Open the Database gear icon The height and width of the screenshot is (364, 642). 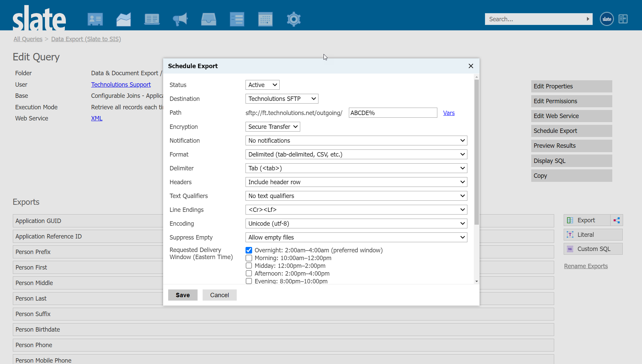click(x=293, y=19)
